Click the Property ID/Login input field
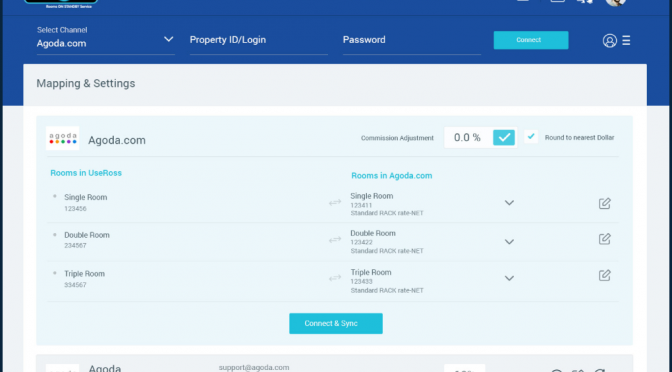The width and height of the screenshot is (672, 372). click(258, 41)
